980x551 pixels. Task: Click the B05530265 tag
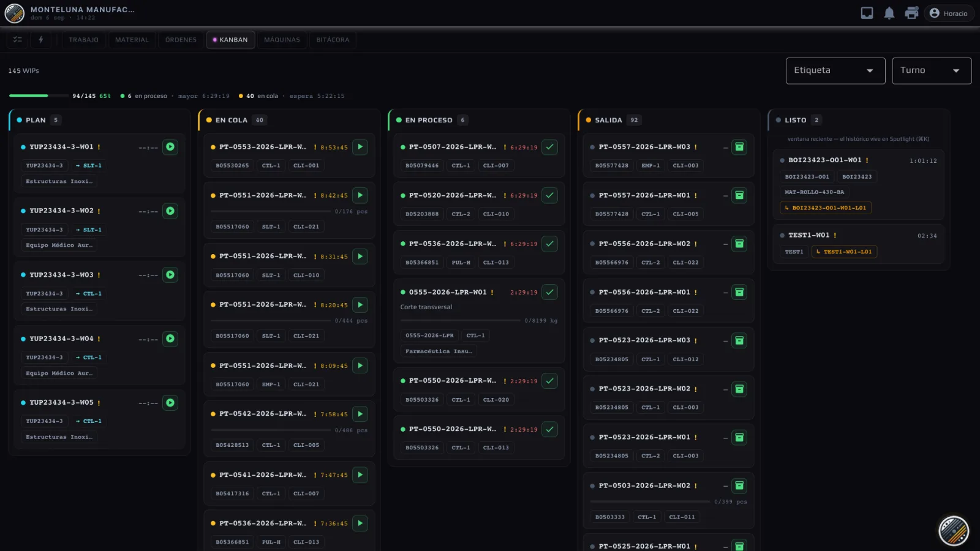[232, 165]
